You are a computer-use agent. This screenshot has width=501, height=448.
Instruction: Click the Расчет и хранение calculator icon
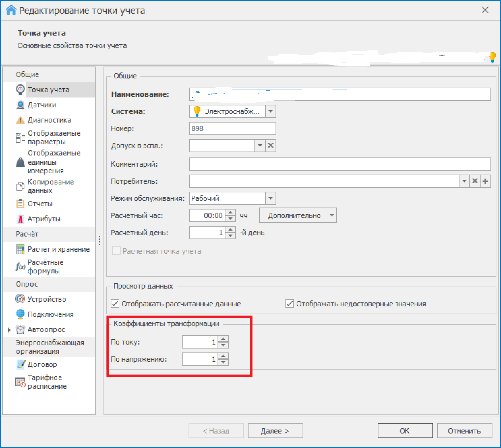pyautogui.click(x=20, y=249)
